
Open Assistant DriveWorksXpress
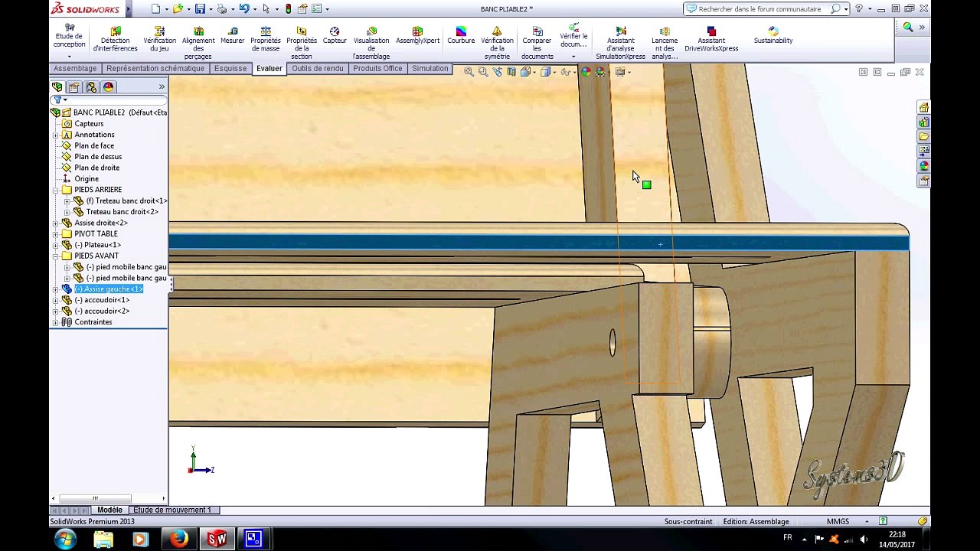coord(711,40)
